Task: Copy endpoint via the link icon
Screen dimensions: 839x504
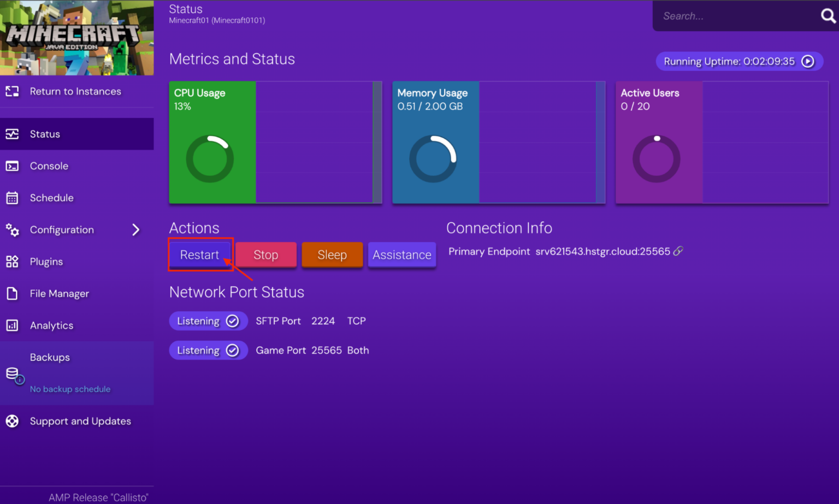Action: click(x=678, y=251)
